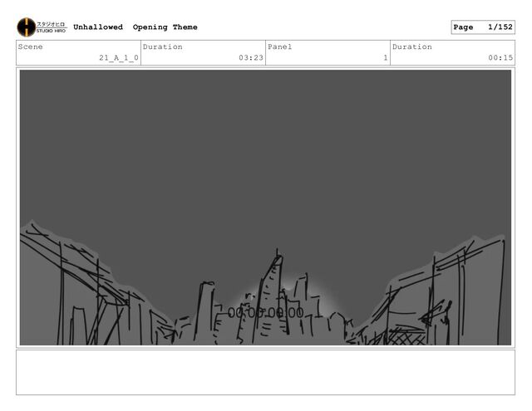The width and height of the screenshot is (532, 411).
Task: Select scene value '21_A_1_0'
Action: [119, 58]
